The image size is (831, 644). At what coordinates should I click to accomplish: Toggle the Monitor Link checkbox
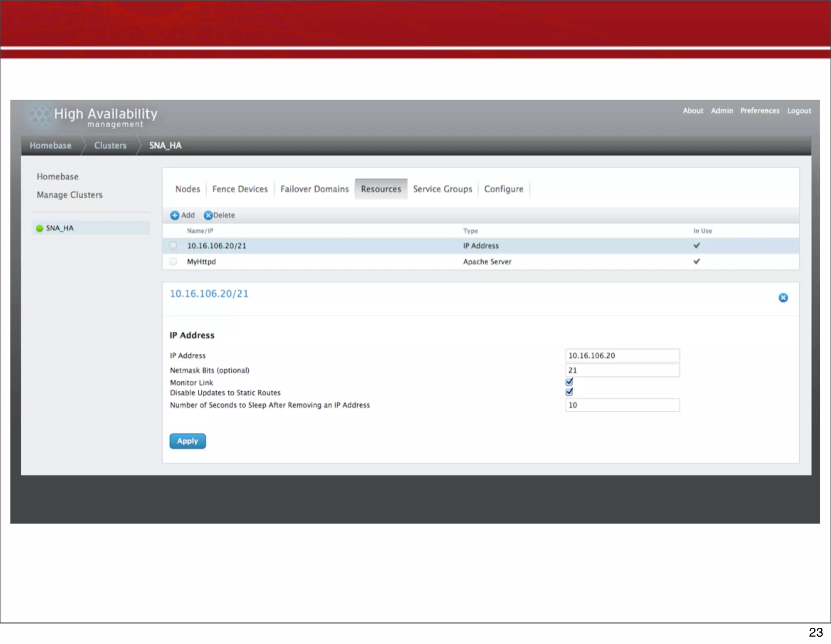569,382
